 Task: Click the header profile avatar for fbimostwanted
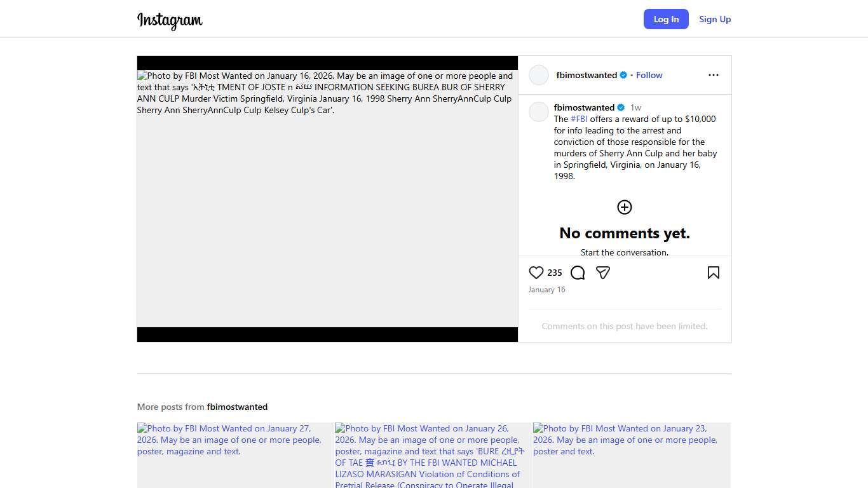(539, 75)
